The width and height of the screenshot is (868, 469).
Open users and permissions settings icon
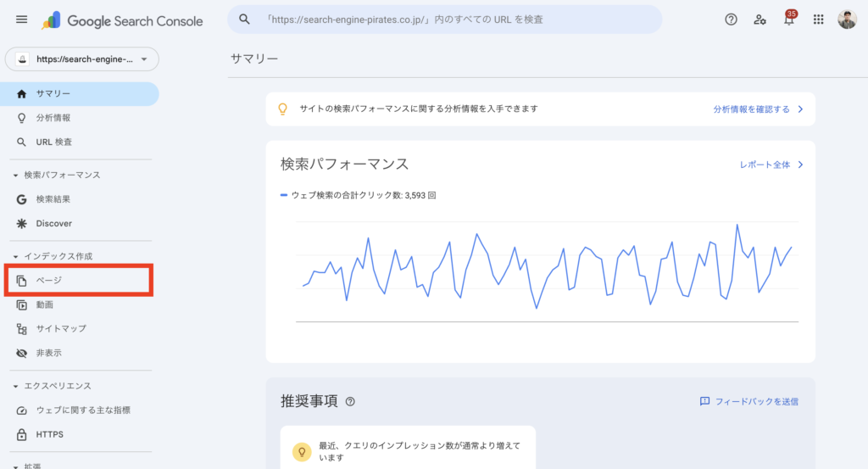759,20
